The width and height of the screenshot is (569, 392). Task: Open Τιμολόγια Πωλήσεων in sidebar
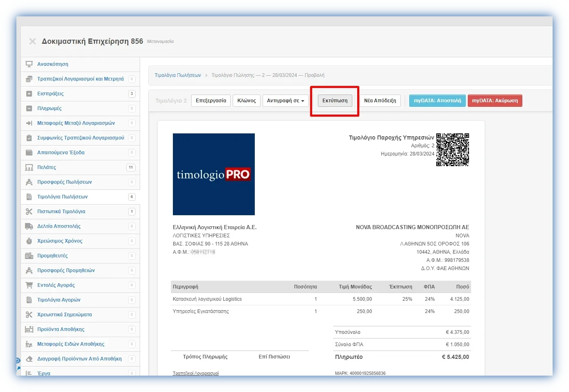point(62,197)
